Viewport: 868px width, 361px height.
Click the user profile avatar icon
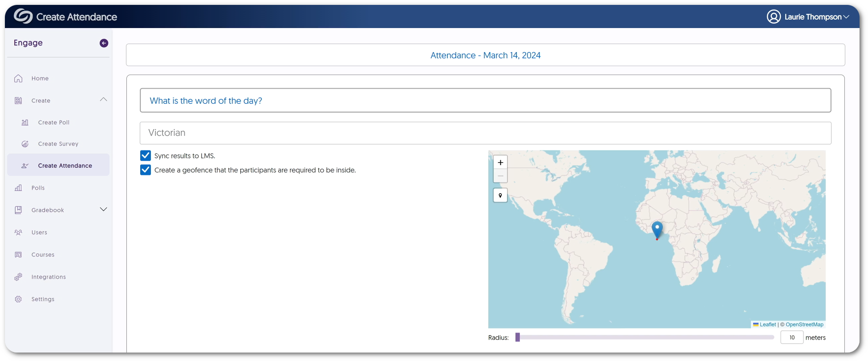pos(774,17)
